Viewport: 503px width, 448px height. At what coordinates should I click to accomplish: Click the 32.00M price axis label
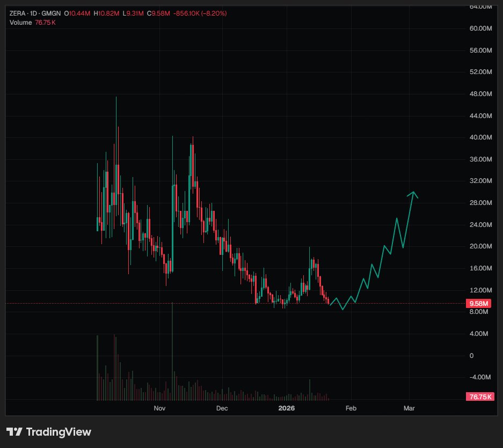480,181
